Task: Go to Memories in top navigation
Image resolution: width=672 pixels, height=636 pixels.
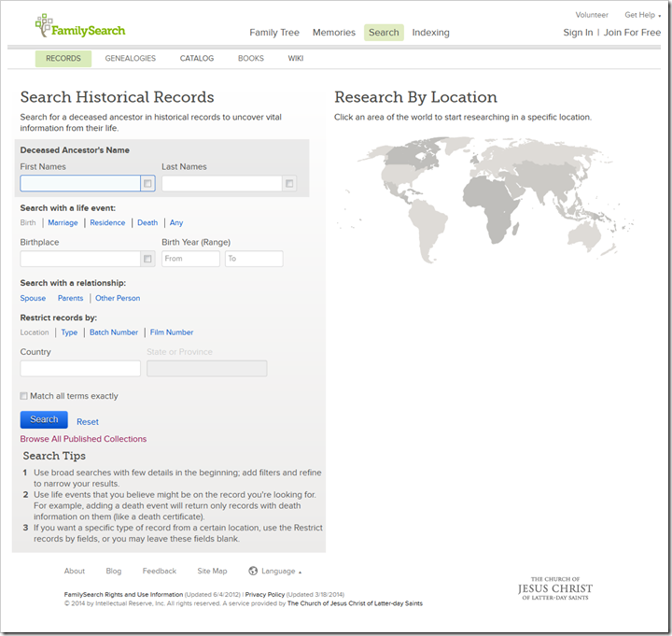Action: click(334, 33)
